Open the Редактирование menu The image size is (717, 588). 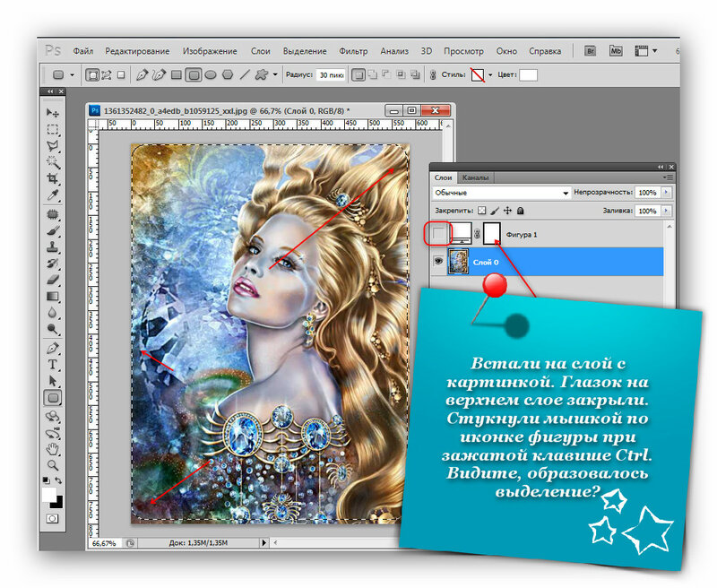pos(137,51)
